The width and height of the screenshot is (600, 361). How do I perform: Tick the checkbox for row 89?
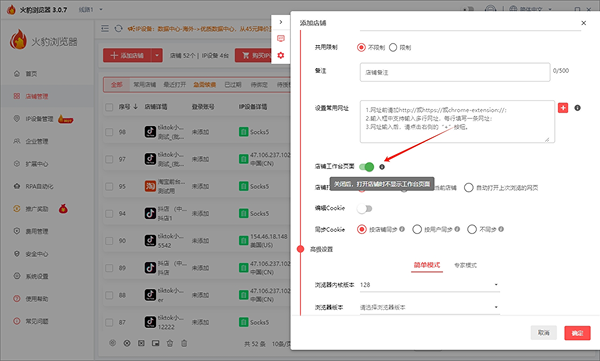point(109,268)
